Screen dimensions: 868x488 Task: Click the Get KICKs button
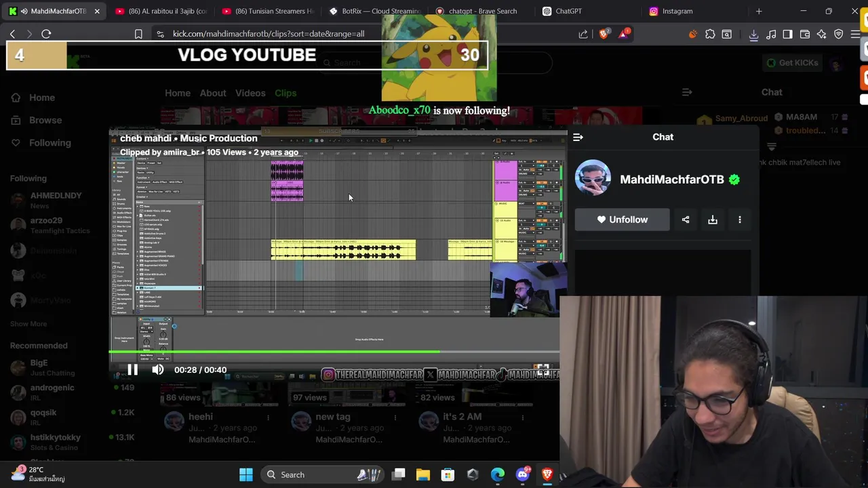coord(791,62)
